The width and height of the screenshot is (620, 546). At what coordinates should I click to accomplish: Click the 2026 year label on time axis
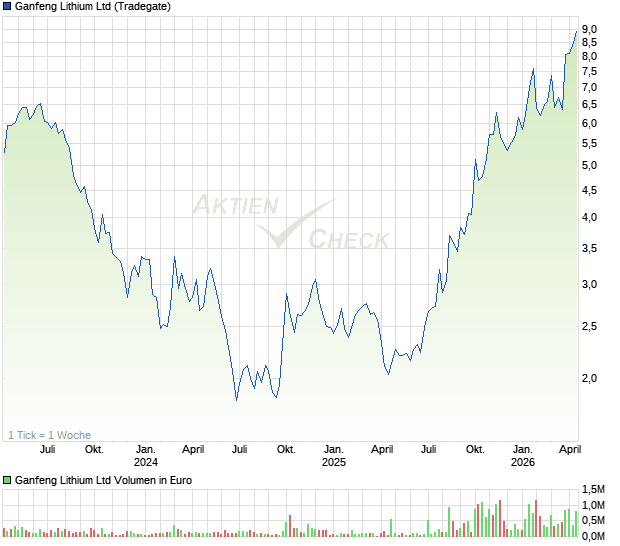point(522,462)
